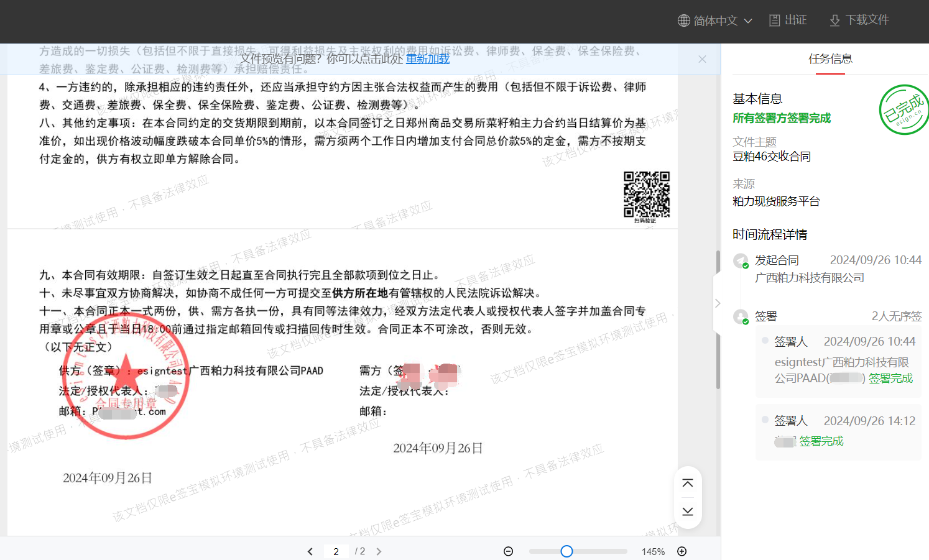Select the 任务信息 tab
929x560 pixels.
tap(830, 58)
